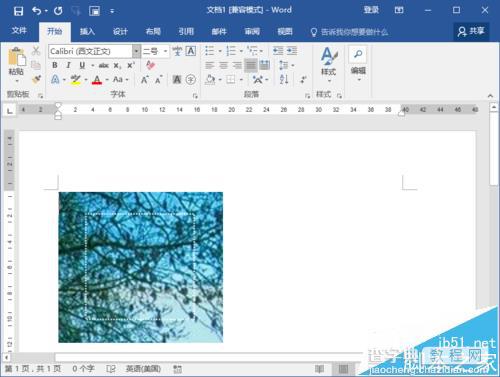Click the Align Left icon
The width and height of the screenshot is (500, 377).
(210, 65)
